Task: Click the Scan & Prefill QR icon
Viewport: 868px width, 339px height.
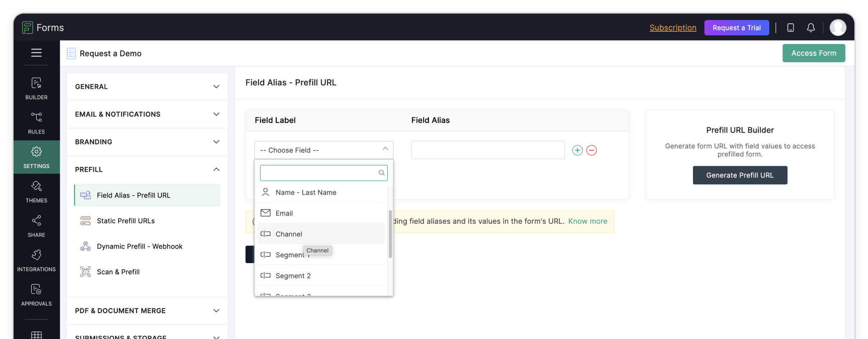Action: point(86,272)
